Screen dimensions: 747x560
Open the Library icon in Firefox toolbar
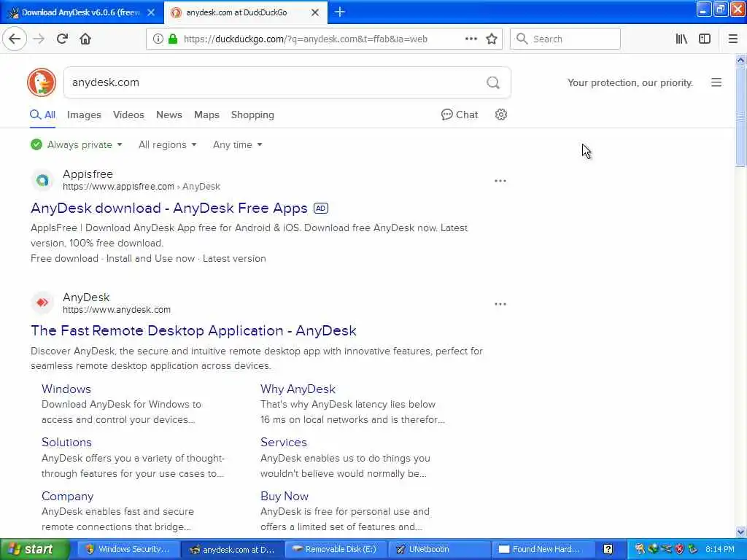[681, 39]
